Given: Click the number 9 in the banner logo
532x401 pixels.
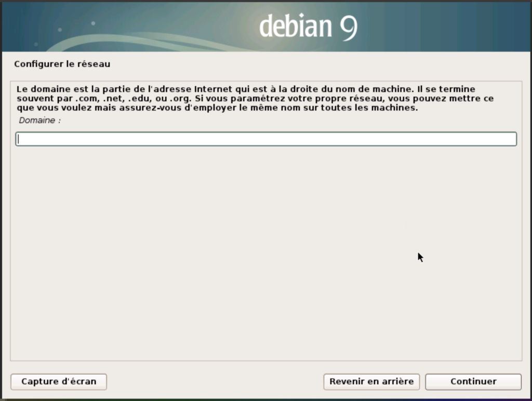Looking at the screenshot, I should pos(349,28).
